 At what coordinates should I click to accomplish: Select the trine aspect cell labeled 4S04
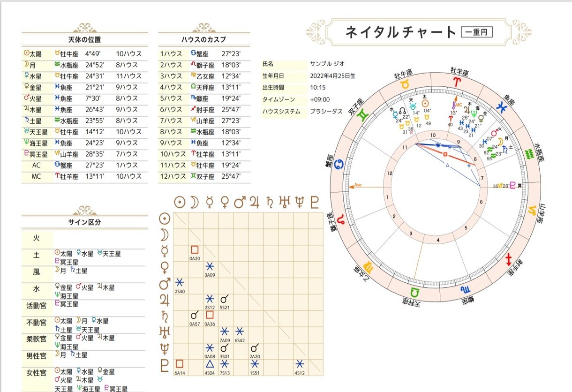210,367
